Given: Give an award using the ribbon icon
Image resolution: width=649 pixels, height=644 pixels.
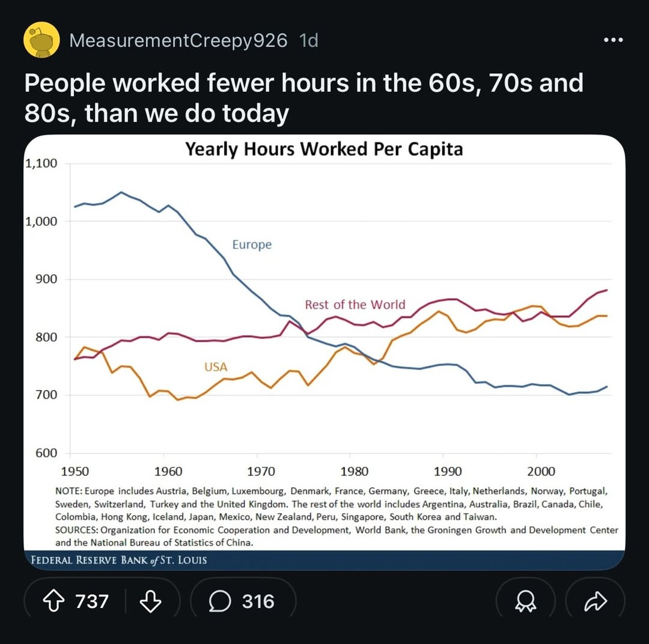Looking at the screenshot, I should (525, 601).
